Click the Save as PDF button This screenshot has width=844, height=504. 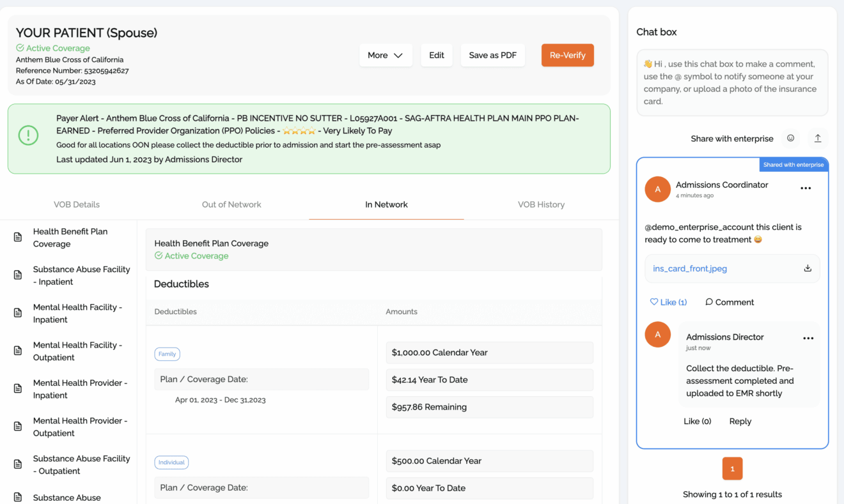(x=492, y=56)
